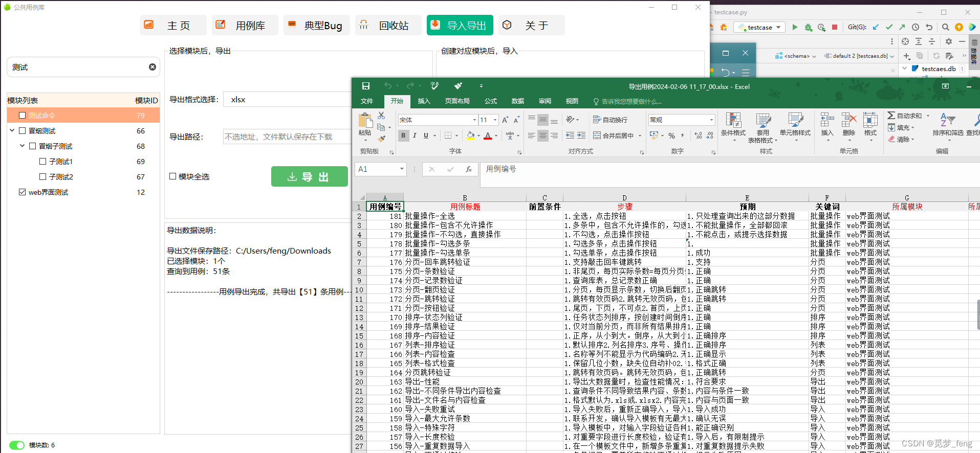The height and width of the screenshot is (453, 980).
Task: Click the insert function fx icon
Action: tap(468, 169)
